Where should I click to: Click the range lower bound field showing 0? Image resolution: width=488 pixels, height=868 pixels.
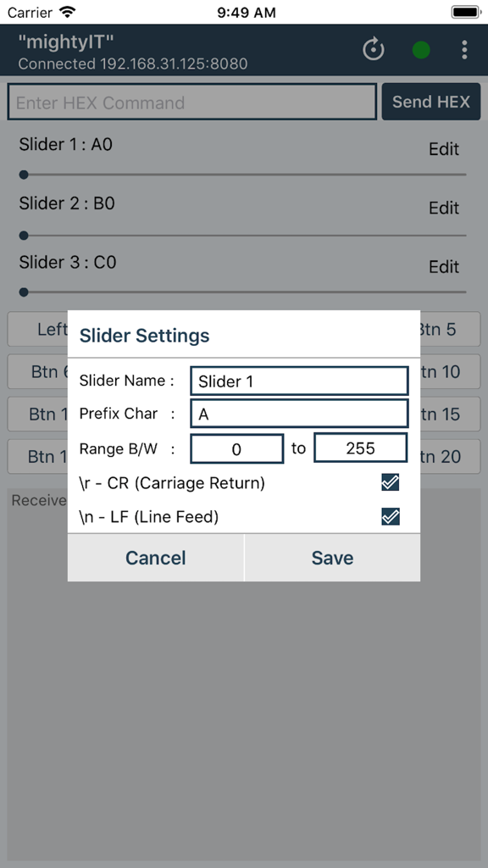pyautogui.click(x=236, y=448)
